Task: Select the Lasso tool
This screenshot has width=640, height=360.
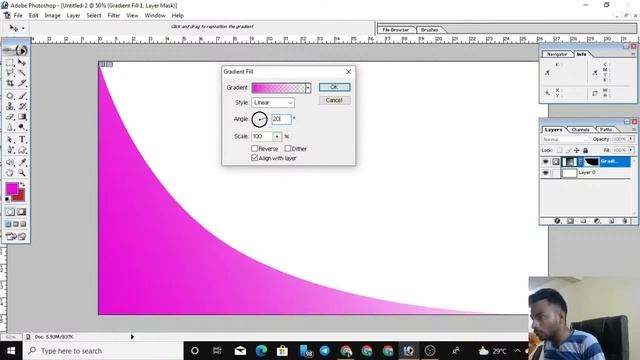Action: (10, 73)
